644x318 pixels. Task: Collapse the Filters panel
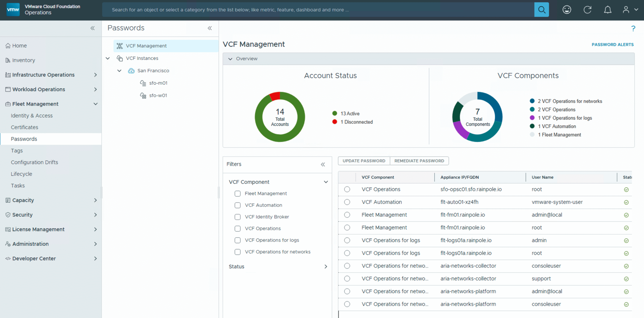[323, 164]
